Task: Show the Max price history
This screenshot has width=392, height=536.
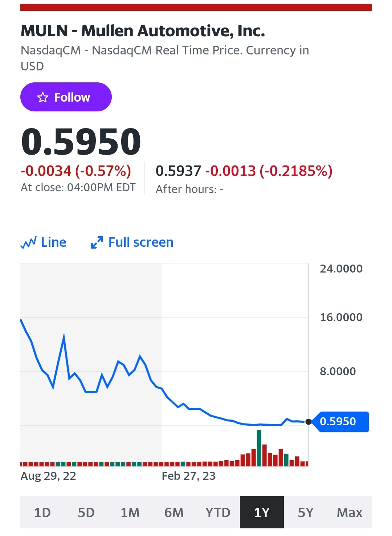Action: click(x=350, y=512)
